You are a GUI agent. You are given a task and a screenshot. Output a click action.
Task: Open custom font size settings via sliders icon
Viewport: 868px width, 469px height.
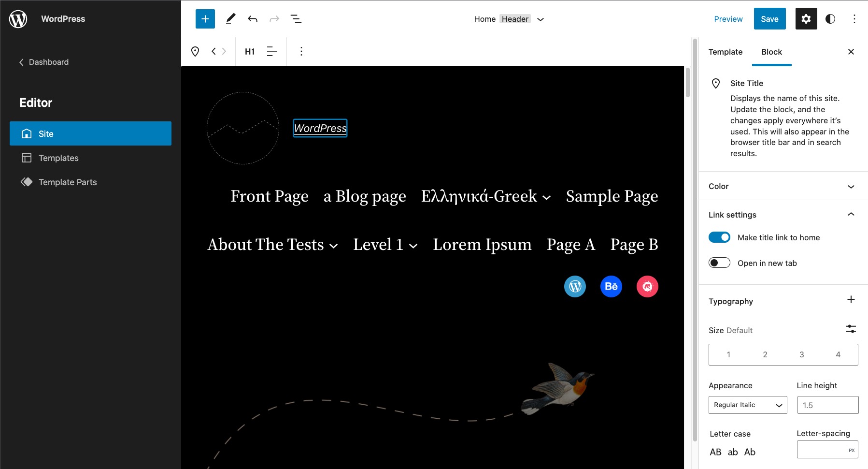pos(851,329)
